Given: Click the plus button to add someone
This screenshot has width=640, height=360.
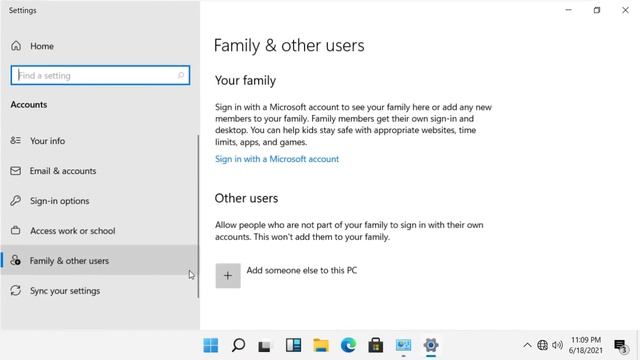Looking at the screenshot, I should pyautogui.click(x=228, y=276).
